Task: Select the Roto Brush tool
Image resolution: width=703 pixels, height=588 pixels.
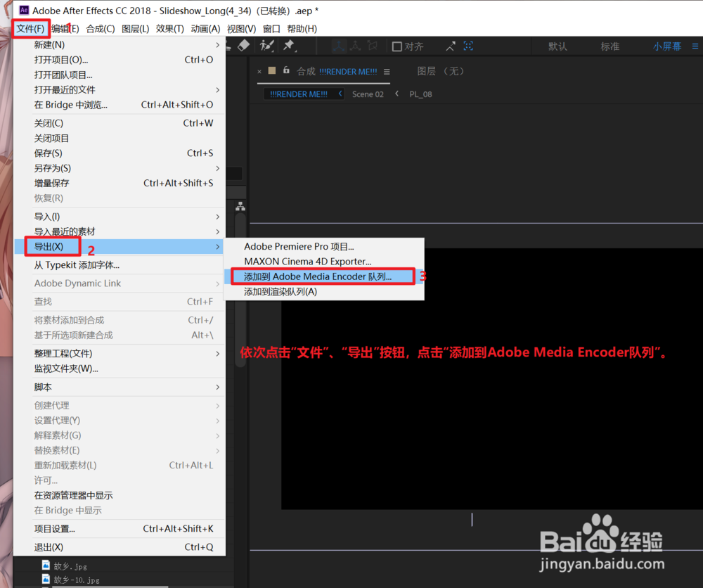Action: (266, 46)
